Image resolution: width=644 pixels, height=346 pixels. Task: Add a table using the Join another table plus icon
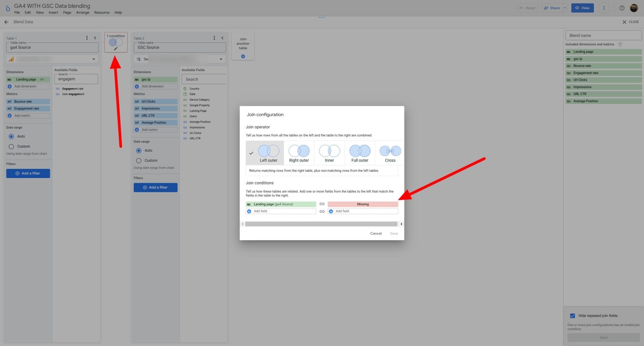[x=243, y=56]
